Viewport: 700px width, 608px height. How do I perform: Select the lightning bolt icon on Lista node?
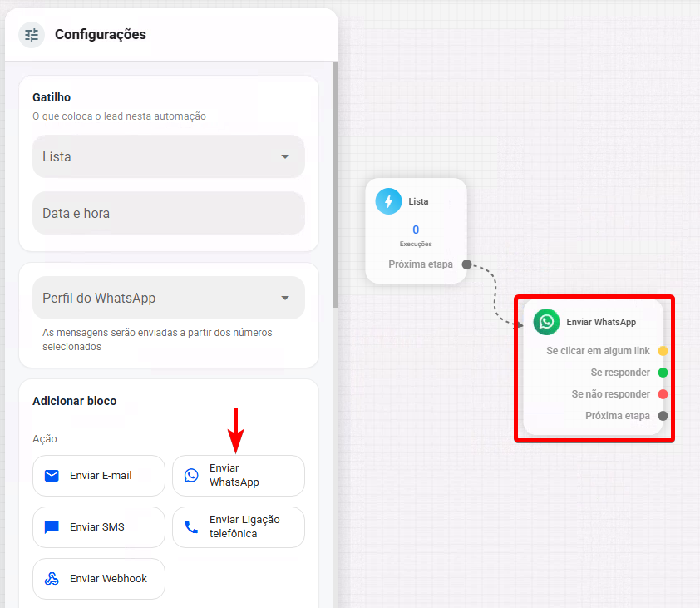tap(388, 201)
